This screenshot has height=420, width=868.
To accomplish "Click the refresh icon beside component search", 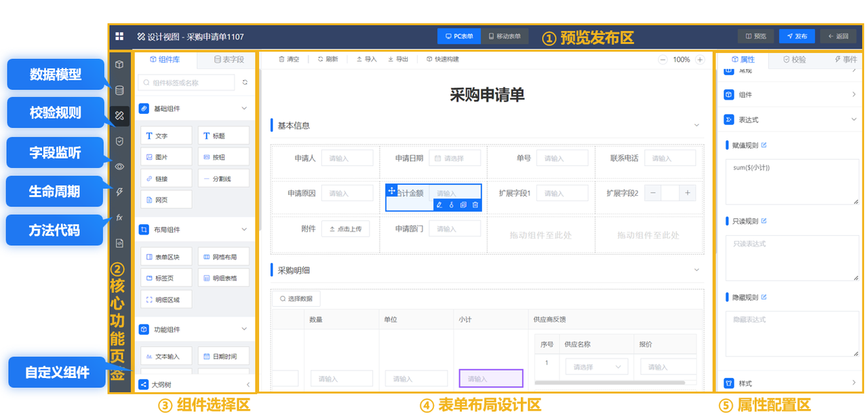I will 245,83.
